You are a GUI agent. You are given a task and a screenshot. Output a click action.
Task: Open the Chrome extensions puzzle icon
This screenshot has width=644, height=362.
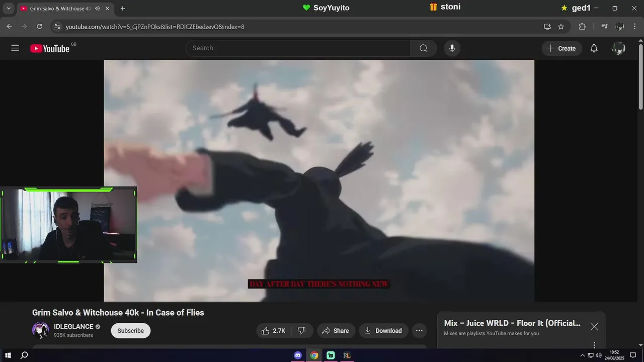coord(582,26)
